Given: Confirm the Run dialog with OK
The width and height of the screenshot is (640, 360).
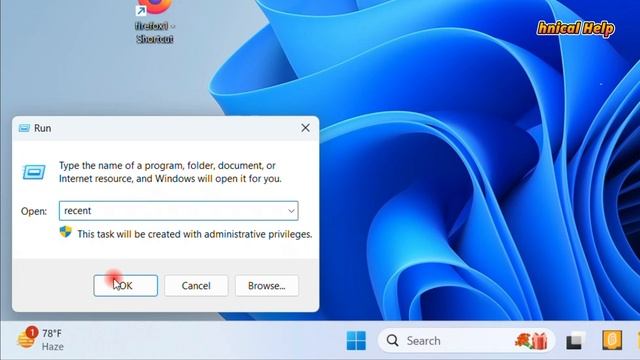Looking at the screenshot, I should [x=125, y=285].
